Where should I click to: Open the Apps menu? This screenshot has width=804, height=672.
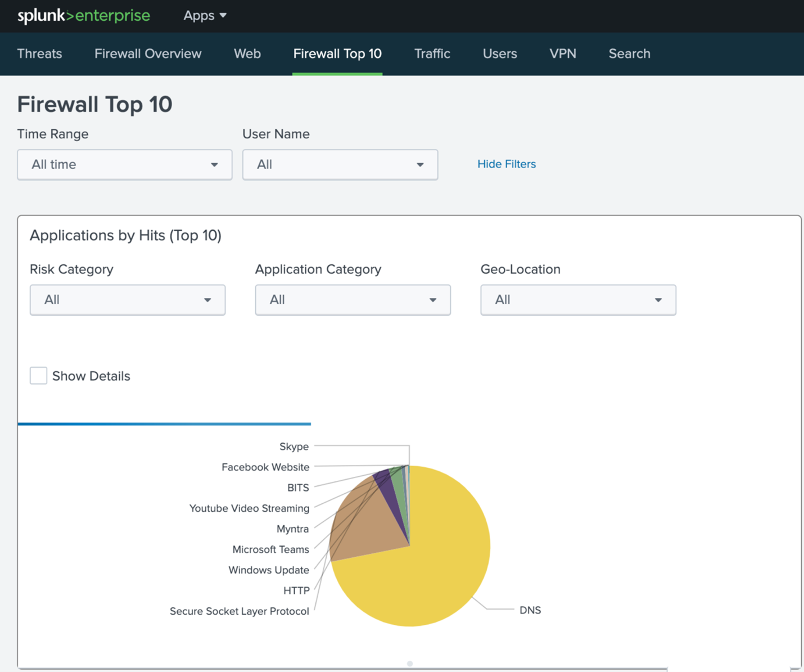click(x=205, y=16)
